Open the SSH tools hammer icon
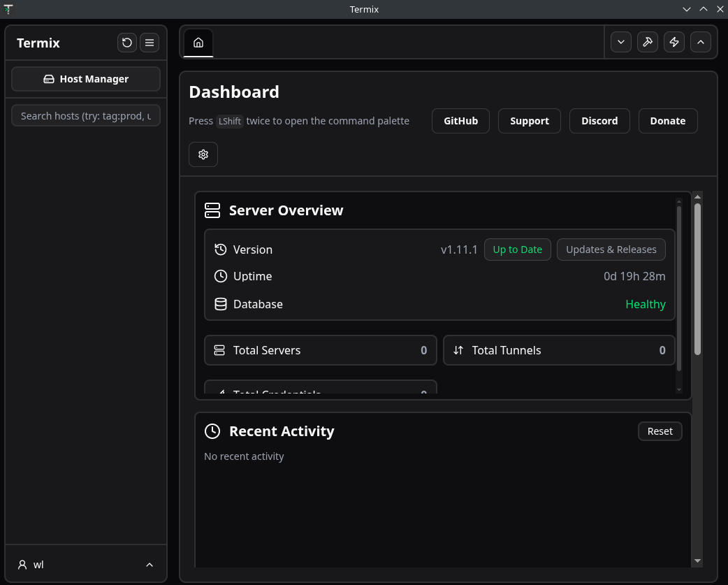The height and width of the screenshot is (585, 728). click(x=647, y=42)
